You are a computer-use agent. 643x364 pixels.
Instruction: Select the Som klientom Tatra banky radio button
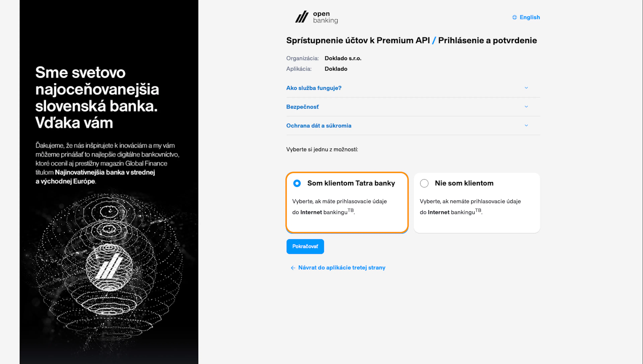click(297, 183)
